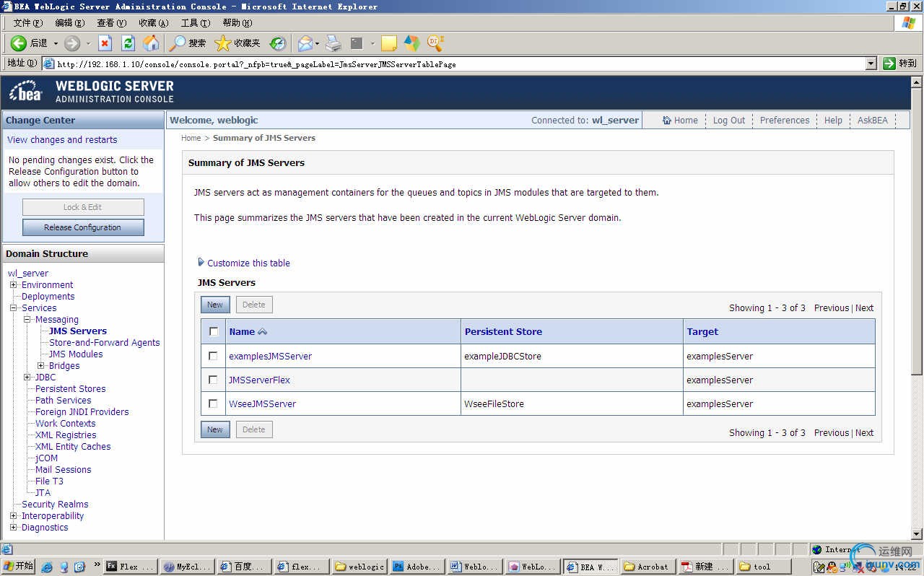The height and width of the screenshot is (576, 924).
Task: Open the WseeJMSServer link
Action: coord(262,404)
